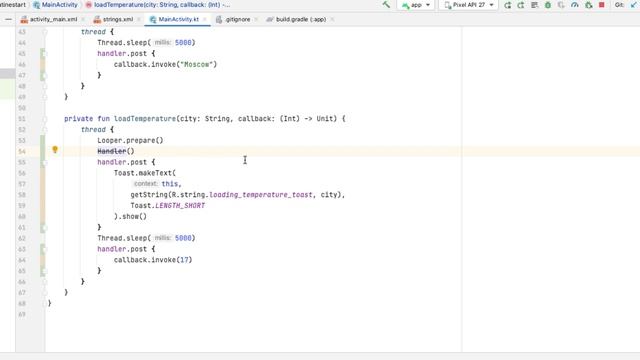This screenshot has width=640, height=360.
Task: Click the fold end marker at line 61
Action: coord(44,228)
